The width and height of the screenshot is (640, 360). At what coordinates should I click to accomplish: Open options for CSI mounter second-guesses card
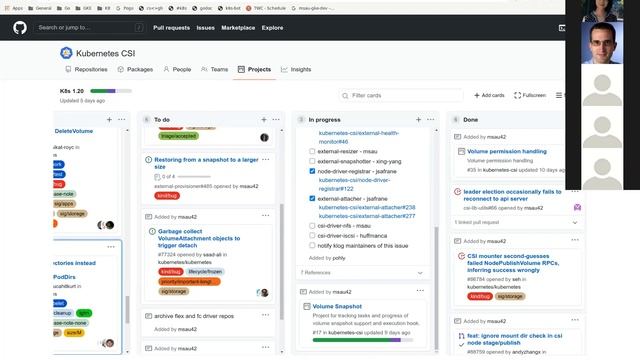(575, 240)
